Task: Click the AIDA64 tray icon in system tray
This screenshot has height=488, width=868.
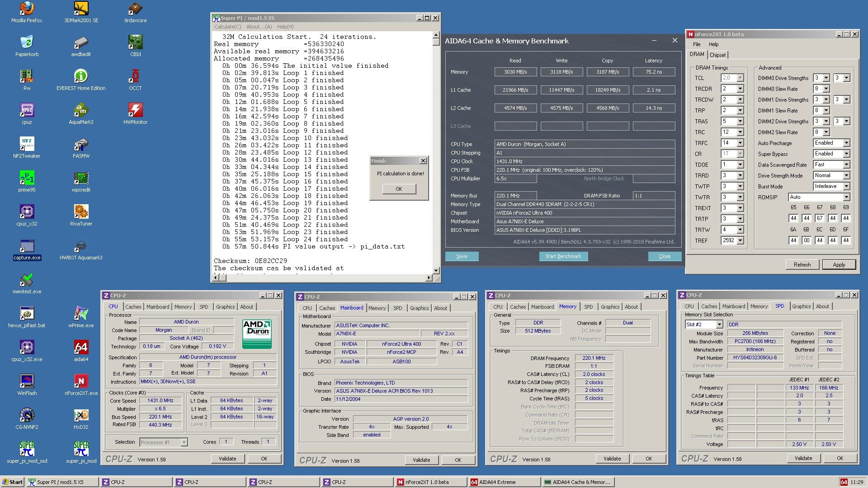Action: click(844, 482)
